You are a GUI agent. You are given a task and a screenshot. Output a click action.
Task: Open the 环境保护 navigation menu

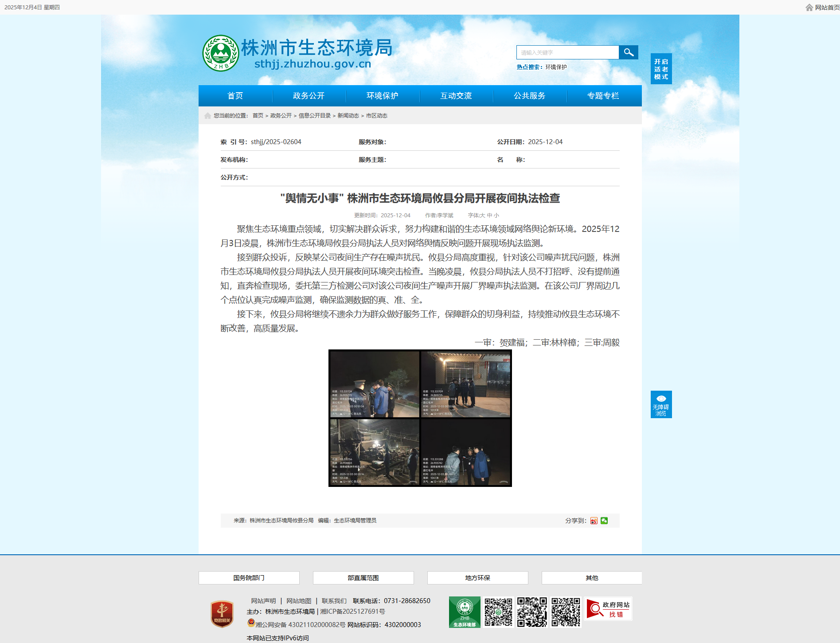point(382,96)
